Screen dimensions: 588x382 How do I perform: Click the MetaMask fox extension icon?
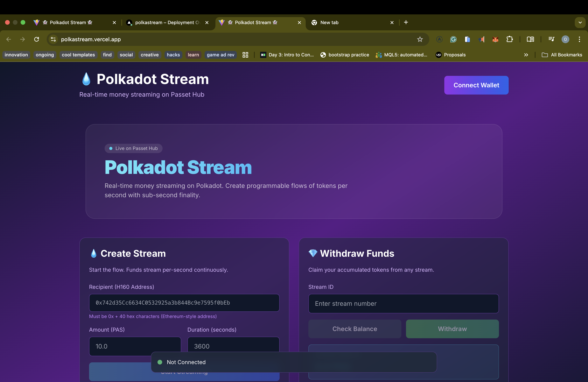[x=495, y=39]
